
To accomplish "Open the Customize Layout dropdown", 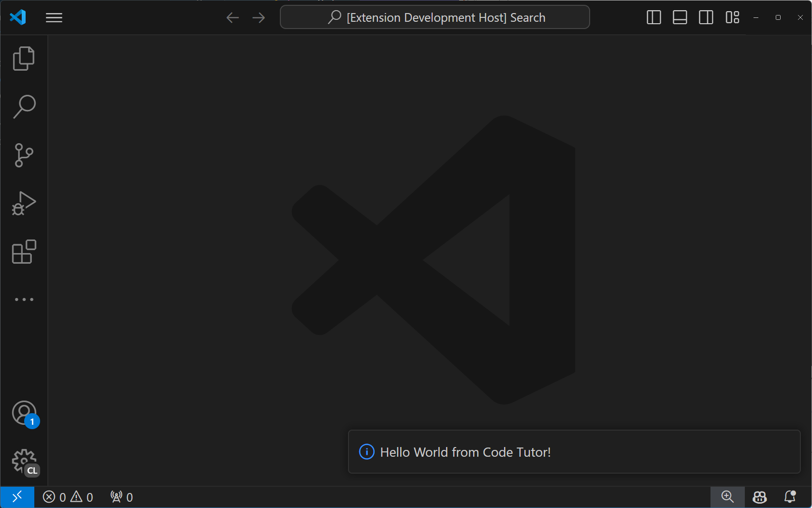I will [x=732, y=17].
